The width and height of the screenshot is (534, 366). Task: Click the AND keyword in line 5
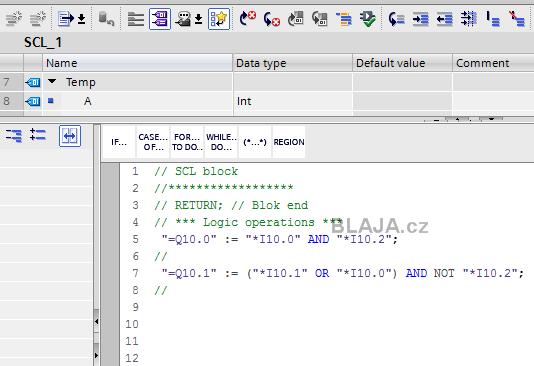tap(318, 239)
